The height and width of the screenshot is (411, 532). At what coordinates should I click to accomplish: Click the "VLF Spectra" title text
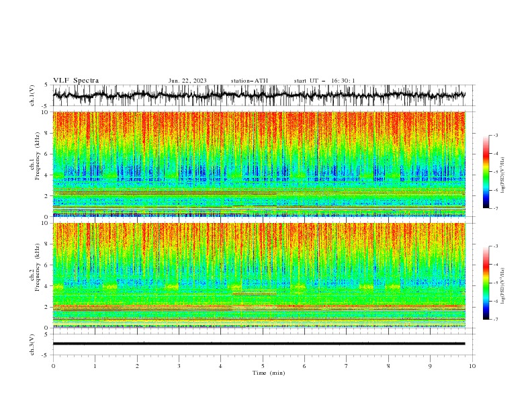tap(76, 81)
